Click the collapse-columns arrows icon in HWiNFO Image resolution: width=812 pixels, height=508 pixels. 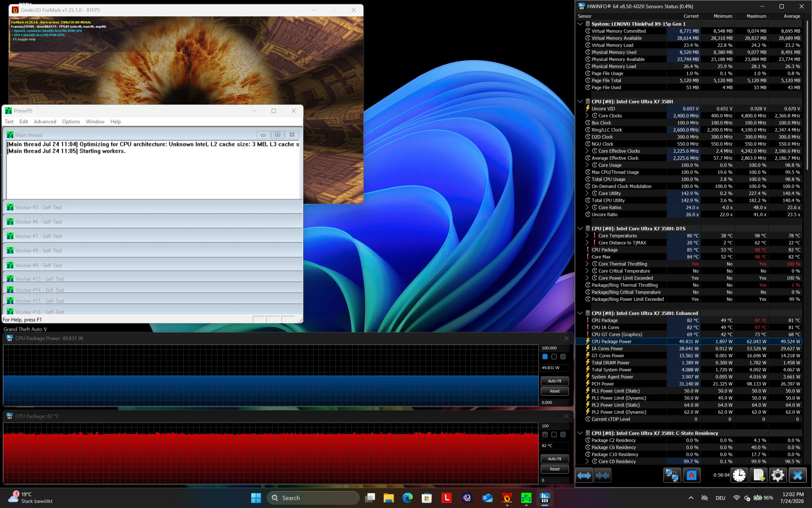(602, 475)
